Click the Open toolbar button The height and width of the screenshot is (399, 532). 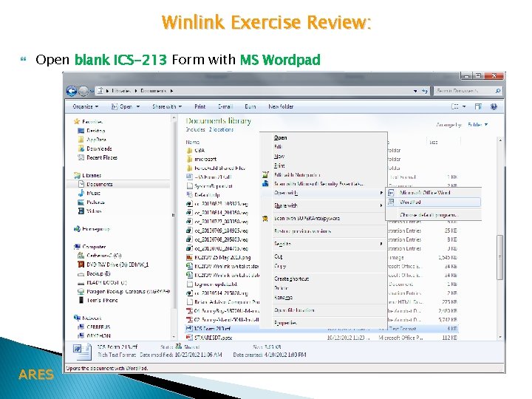click(x=122, y=106)
